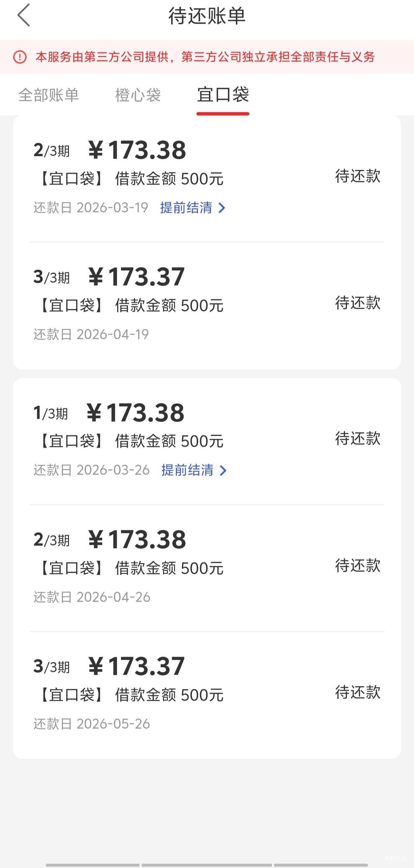Tap the 待还账单 page title
This screenshot has width=414, height=868.
[x=207, y=16]
